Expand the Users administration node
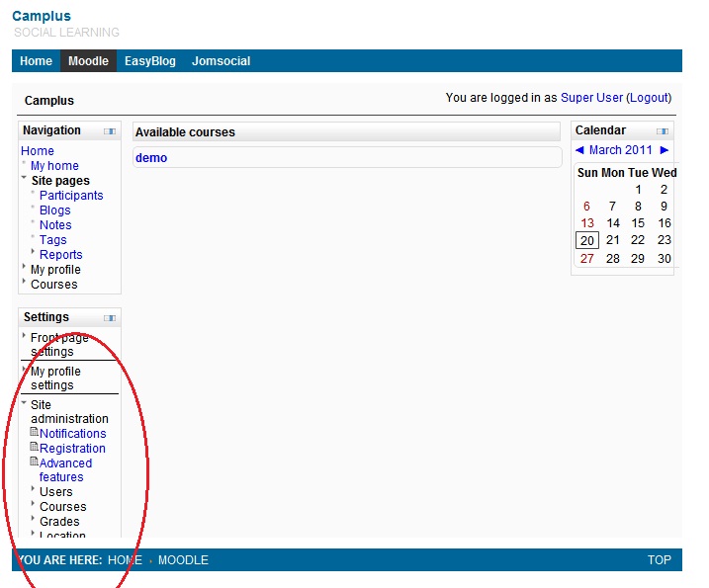Viewport: 709px width, 588px height. pos(34,490)
